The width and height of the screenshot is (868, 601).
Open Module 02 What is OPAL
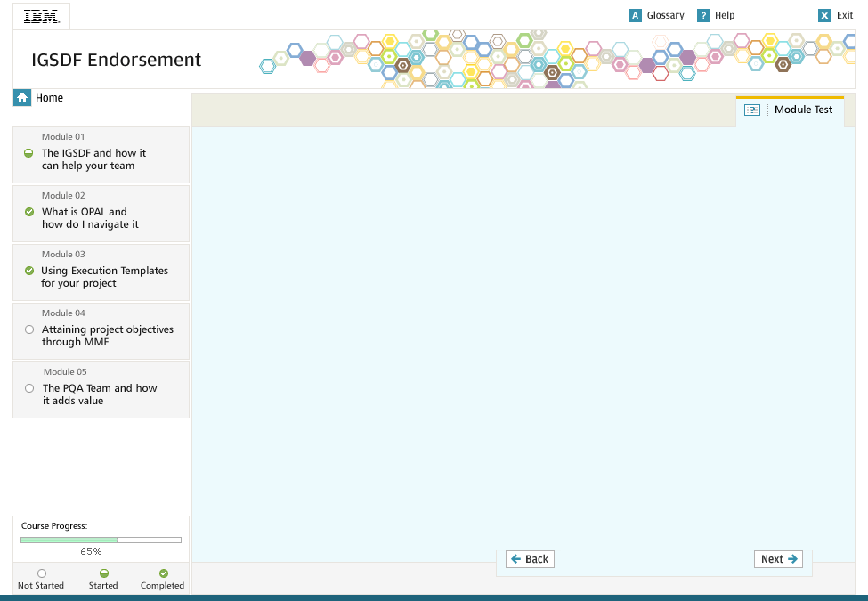(101, 214)
